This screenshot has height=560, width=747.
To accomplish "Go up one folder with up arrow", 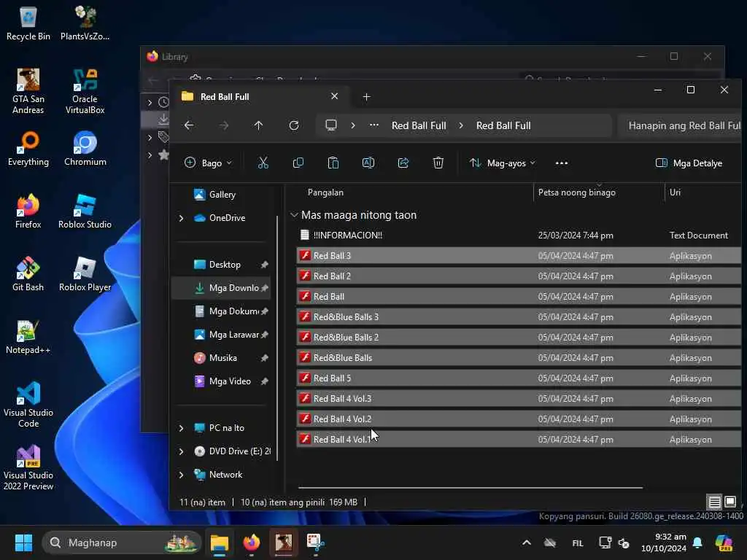I will (x=258, y=125).
